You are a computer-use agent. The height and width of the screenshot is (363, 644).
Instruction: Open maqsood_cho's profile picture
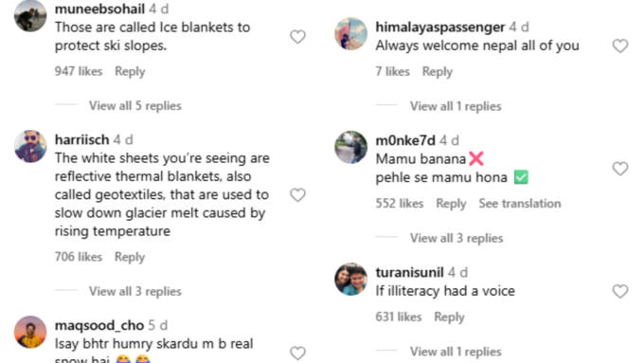30,332
